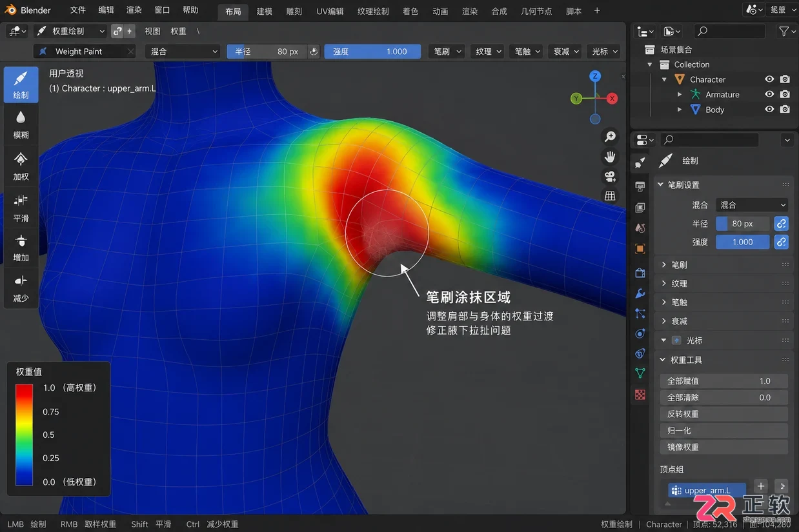Screen dimensions: 799x532
Task: Open the 文件 menu
Action: [77, 10]
